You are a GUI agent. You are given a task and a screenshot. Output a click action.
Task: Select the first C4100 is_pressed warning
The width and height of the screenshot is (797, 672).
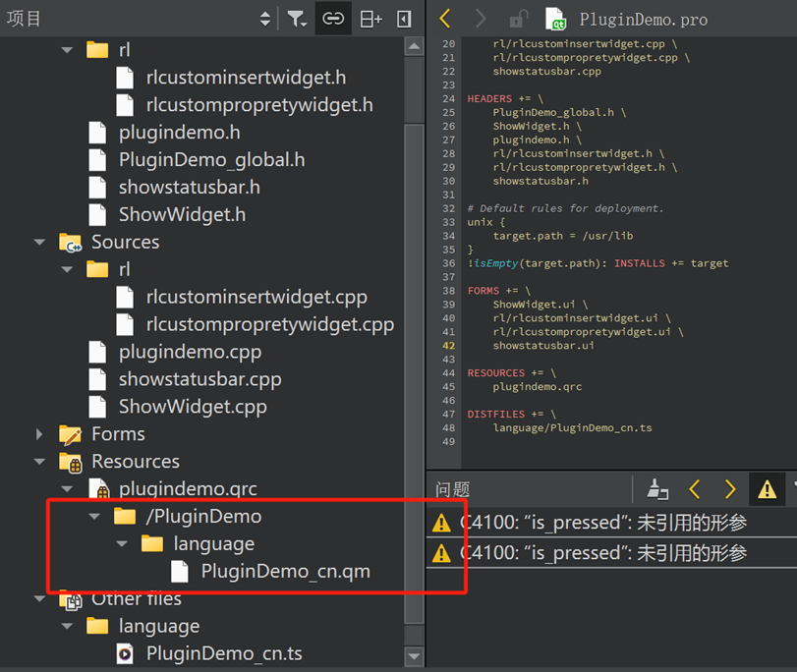coord(602,524)
